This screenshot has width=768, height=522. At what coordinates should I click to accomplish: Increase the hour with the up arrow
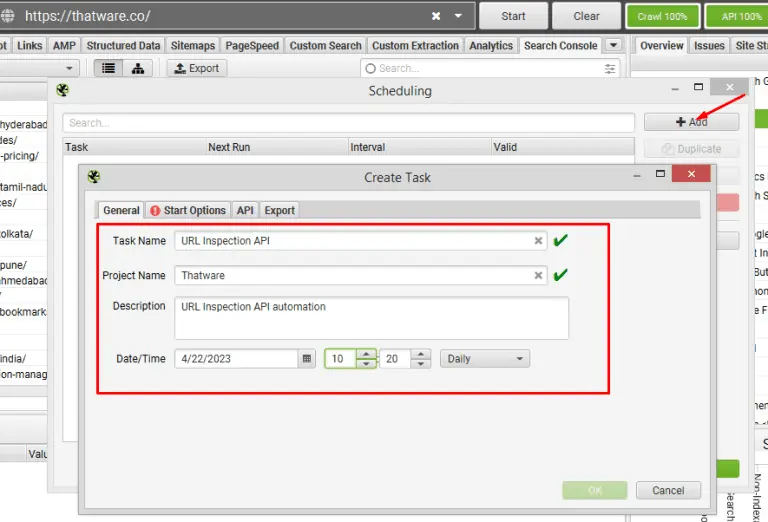(366, 354)
